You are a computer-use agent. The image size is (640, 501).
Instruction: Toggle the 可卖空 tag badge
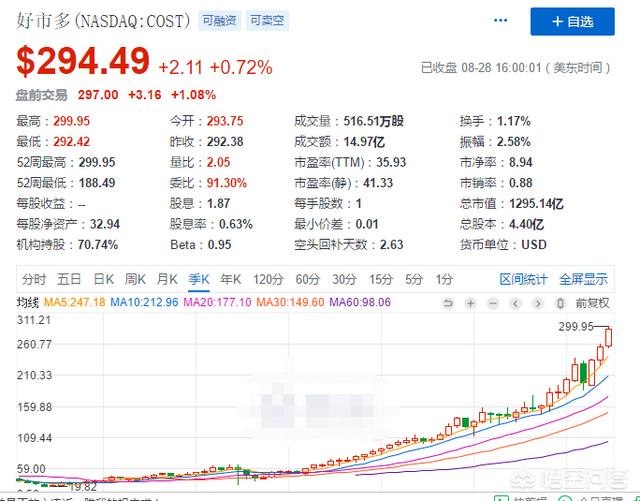point(267,21)
